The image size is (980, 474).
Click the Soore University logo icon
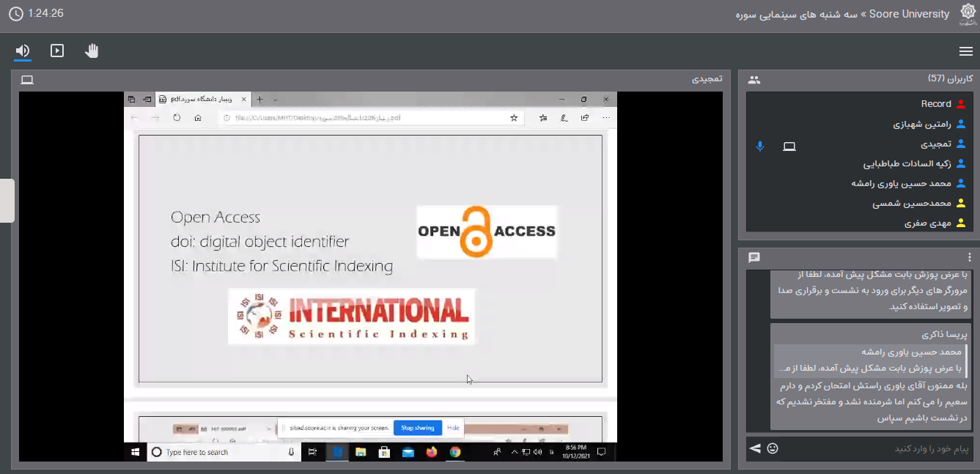point(968,14)
